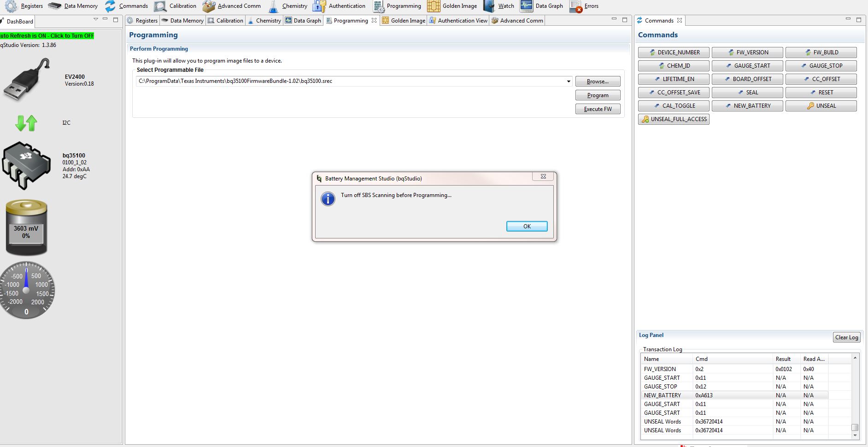
Task: Switch to the Golden Image tab
Action: click(404, 21)
